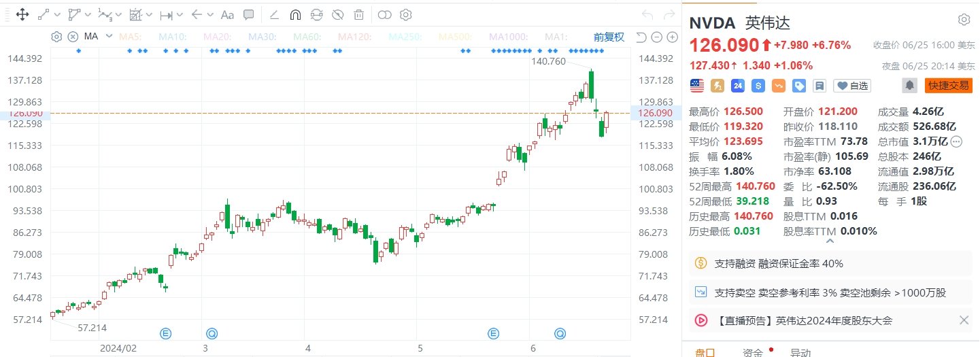
Task: Collapse the stock details with chevron up
Action: [x=829, y=240]
